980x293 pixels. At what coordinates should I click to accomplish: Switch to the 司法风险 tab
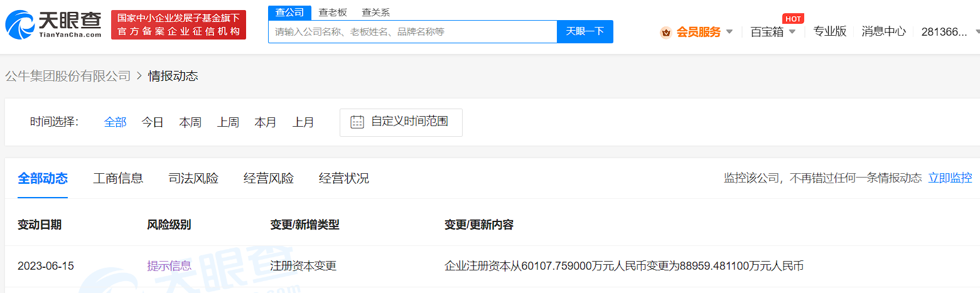tap(193, 178)
